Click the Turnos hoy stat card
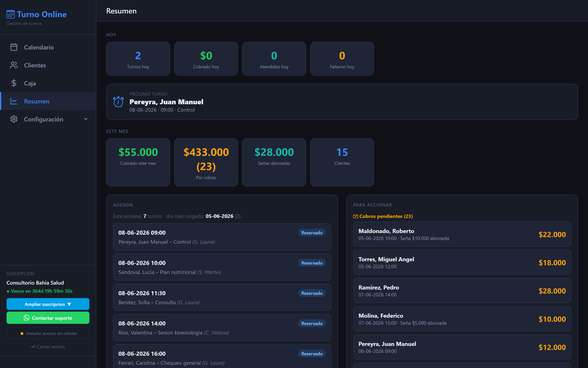This screenshot has height=368, width=588. [x=138, y=59]
